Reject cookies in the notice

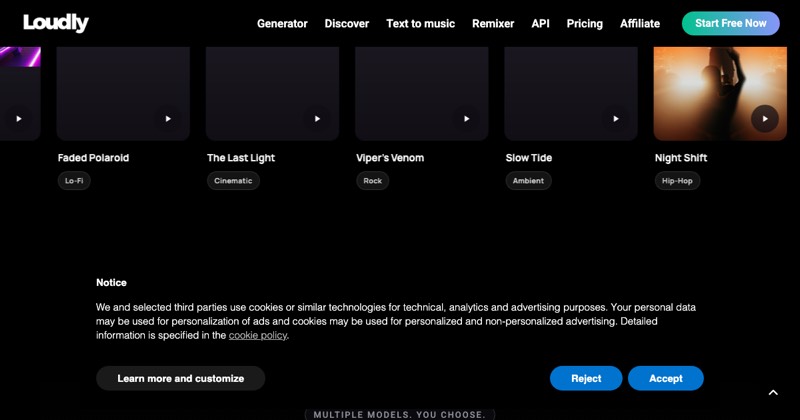point(586,378)
